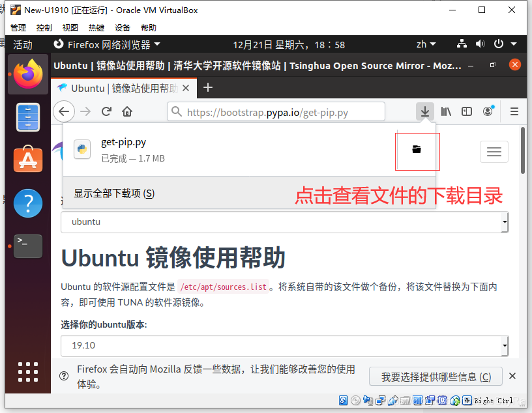
Task: Open Ubuntu Software from the dock
Action: pyautogui.click(x=28, y=160)
